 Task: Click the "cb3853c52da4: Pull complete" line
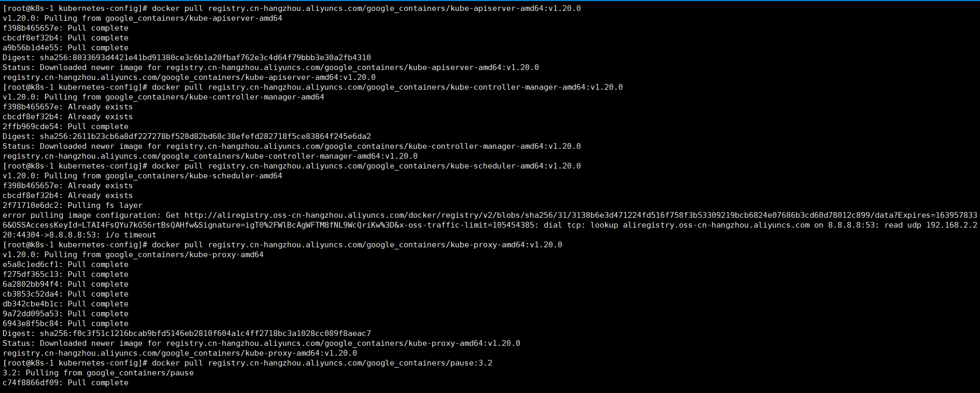tap(65, 294)
